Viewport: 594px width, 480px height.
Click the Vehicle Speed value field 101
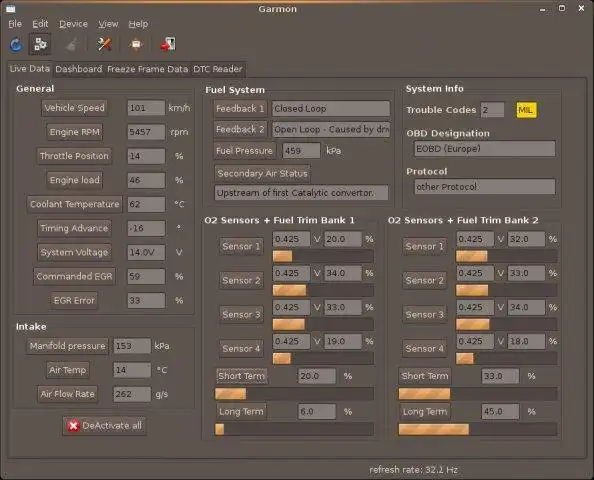pos(146,108)
